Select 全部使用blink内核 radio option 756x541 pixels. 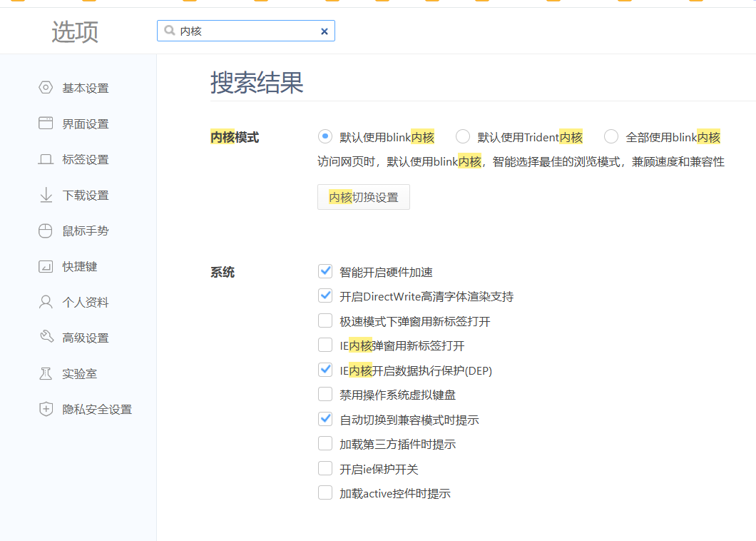[611, 137]
